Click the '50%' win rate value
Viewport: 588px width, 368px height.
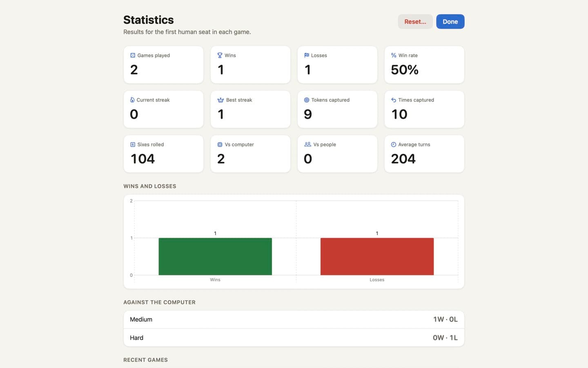point(405,70)
